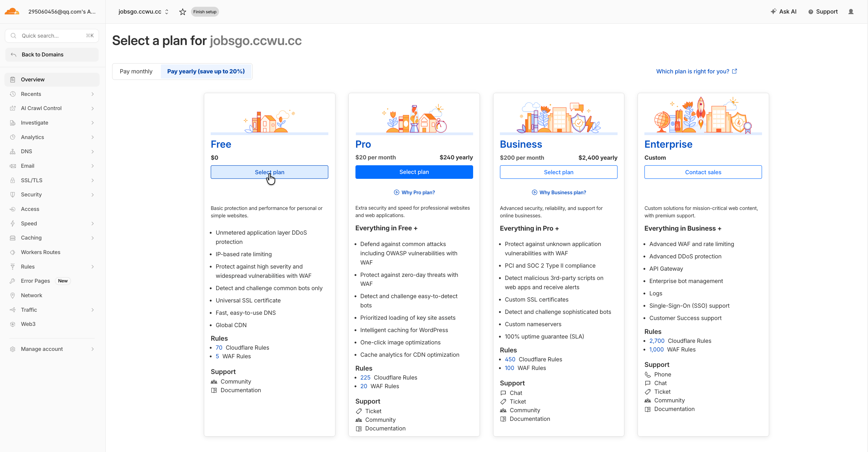This screenshot has width=868, height=452.
Task: Click the Caching drive icon
Action: [13, 238]
